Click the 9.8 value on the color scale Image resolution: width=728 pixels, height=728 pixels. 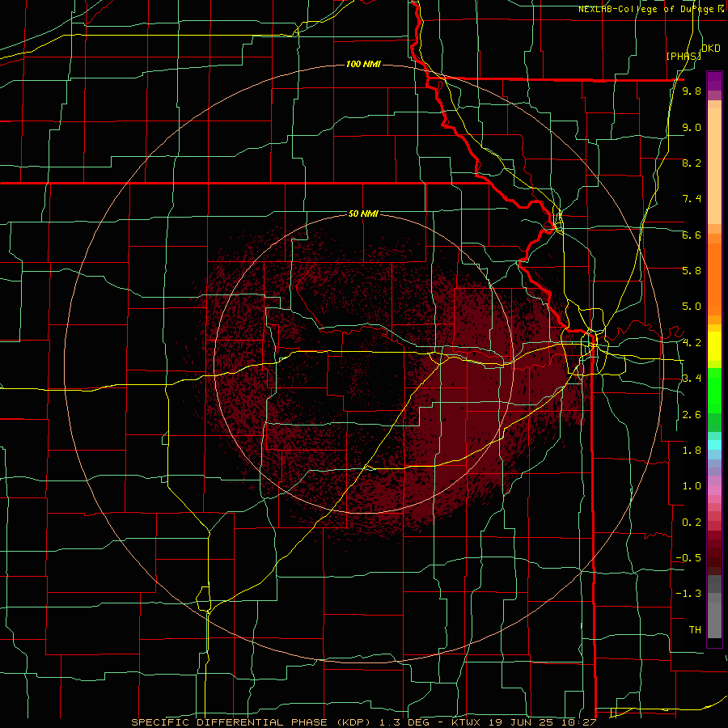(x=692, y=91)
